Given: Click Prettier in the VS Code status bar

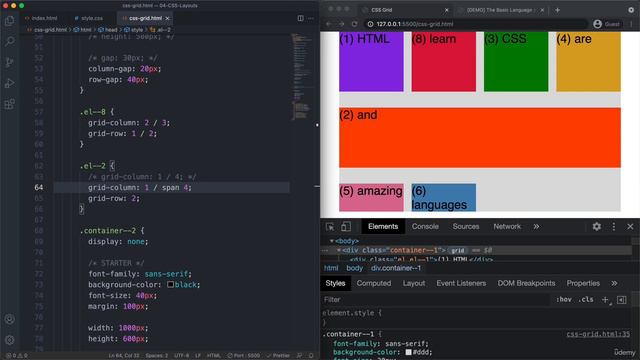Looking at the screenshot, I should pos(278,356).
